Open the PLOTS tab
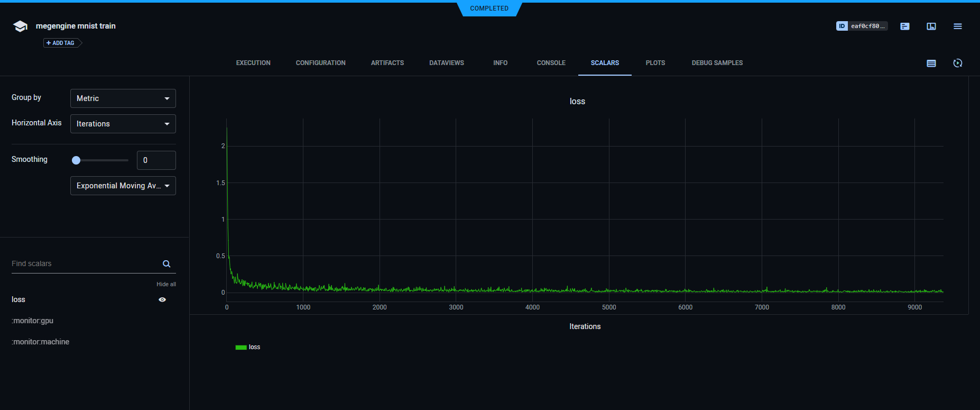 click(655, 63)
